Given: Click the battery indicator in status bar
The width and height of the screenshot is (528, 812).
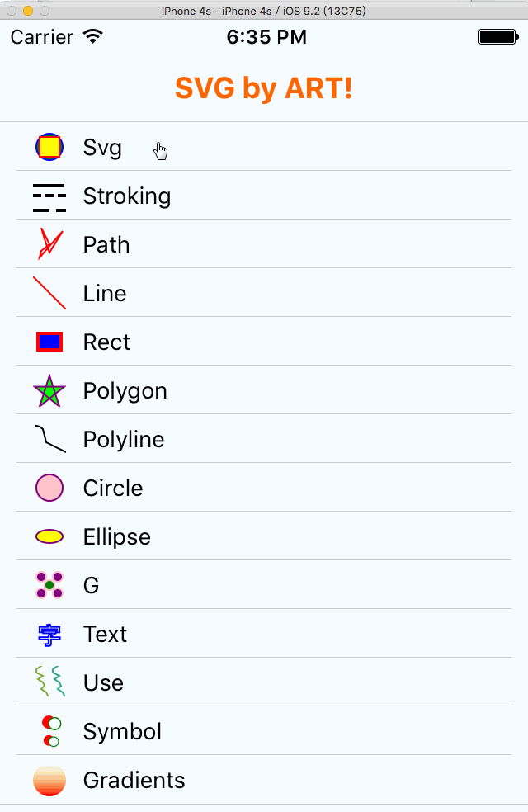Looking at the screenshot, I should pyautogui.click(x=497, y=37).
